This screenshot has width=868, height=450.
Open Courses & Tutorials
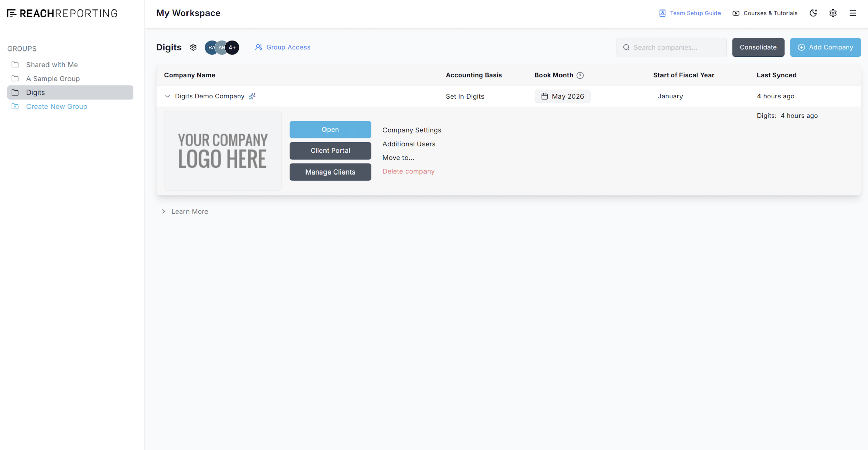765,13
